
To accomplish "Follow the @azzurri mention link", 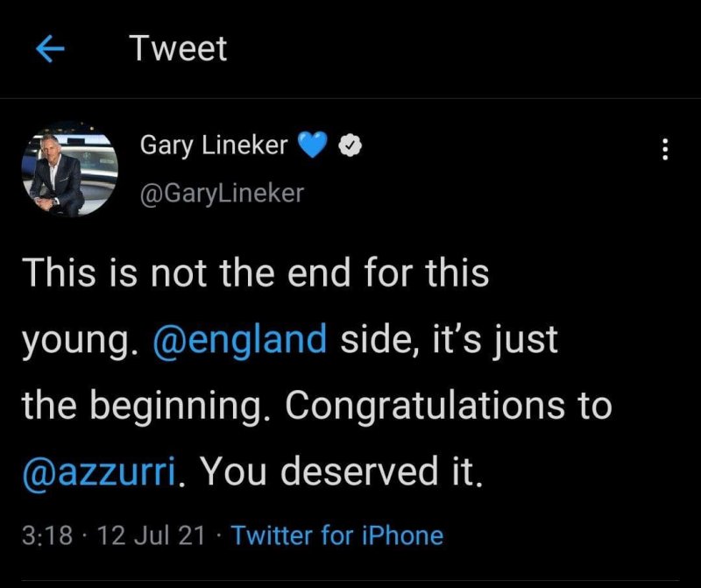I will point(103,473).
